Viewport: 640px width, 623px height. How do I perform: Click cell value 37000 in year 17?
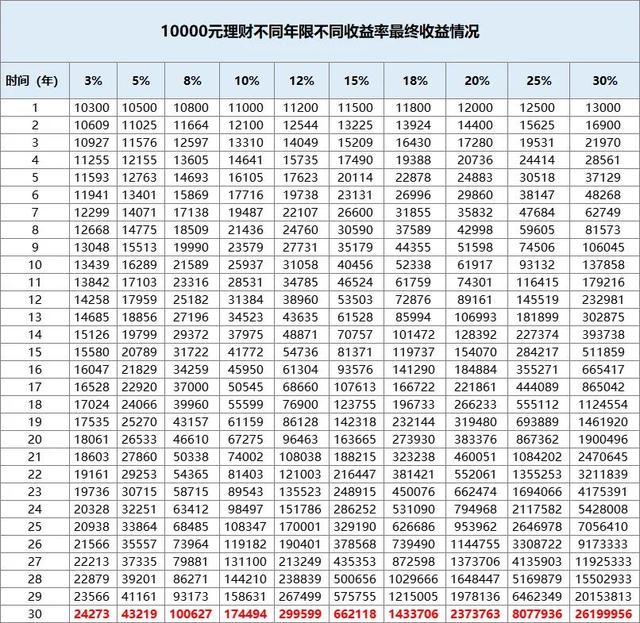(x=191, y=387)
